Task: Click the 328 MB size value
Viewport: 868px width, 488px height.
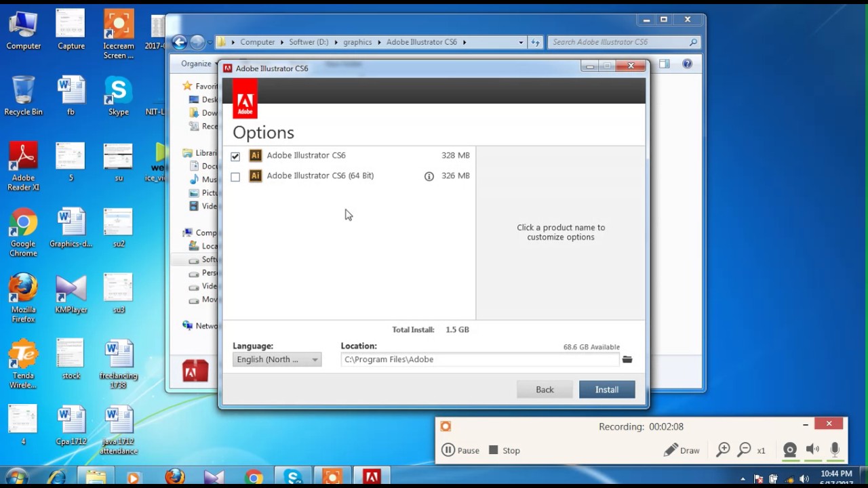Action: pos(456,155)
